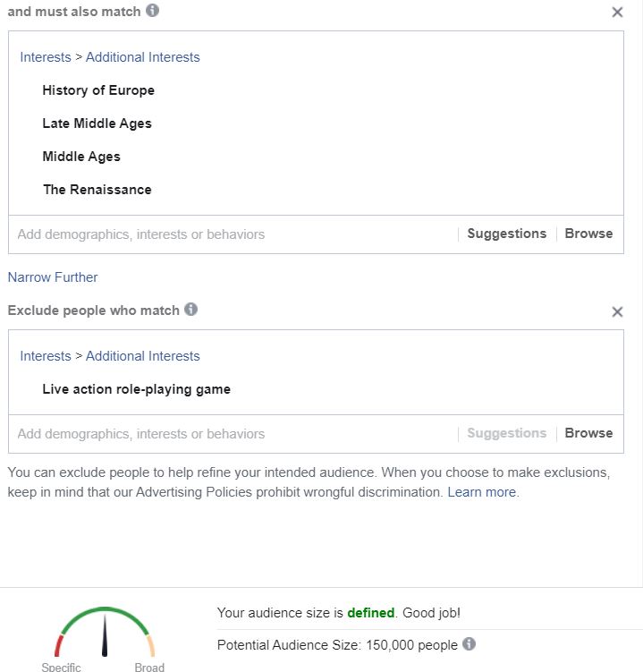Screen dimensions: 643x672
Task: Open Browse in the narrow audience field
Action: point(588,234)
